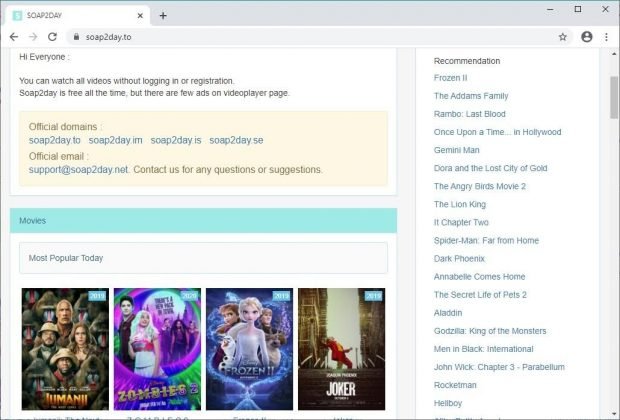
Task: Open John Wick: Chapter 3 - Parabellum link
Action: click(x=499, y=367)
